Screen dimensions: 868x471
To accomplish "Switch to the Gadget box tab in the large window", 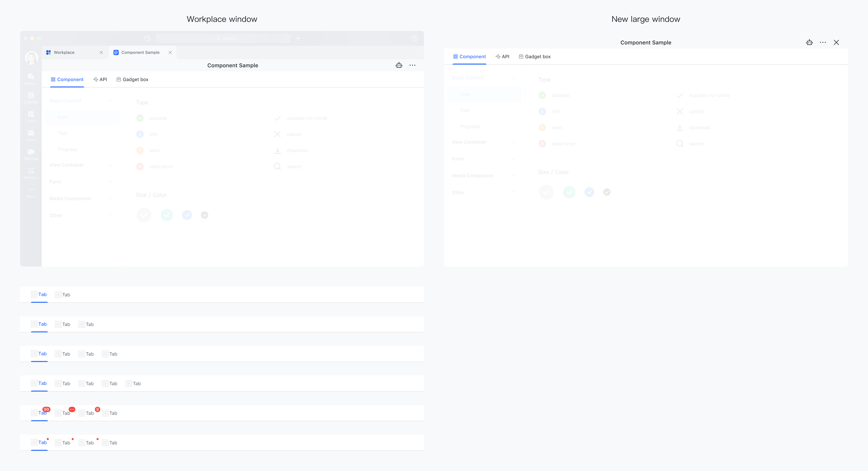I will pos(535,56).
